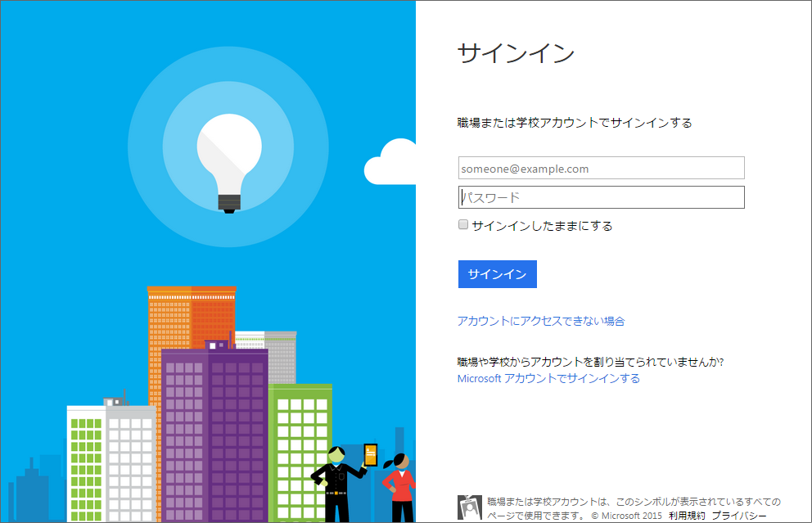Toggle the サインインしたままにする checkbox

click(463, 224)
